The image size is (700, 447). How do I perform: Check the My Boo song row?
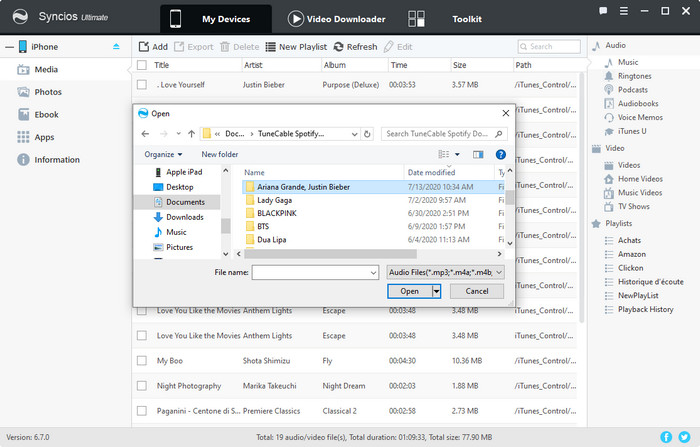(x=142, y=360)
